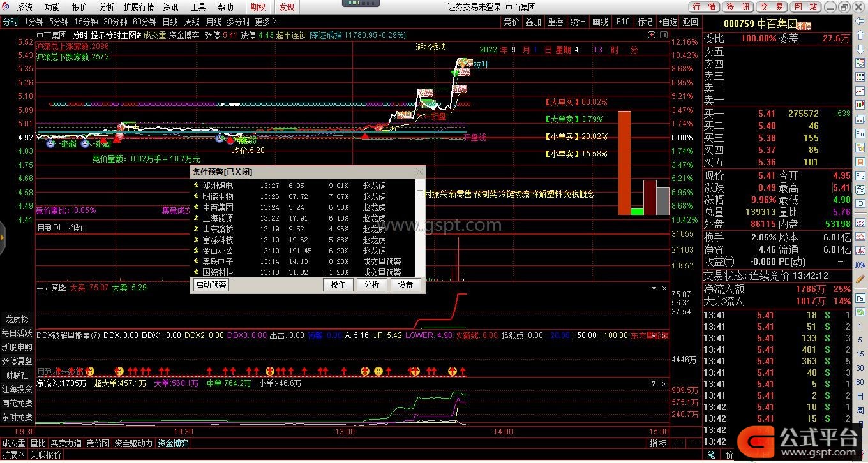Select the 金山办公 alert row
The image size is (868, 463).
pyautogui.click(x=303, y=251)
